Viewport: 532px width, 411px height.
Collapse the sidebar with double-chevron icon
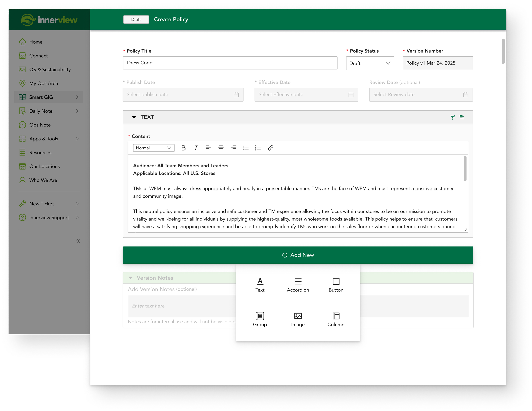tap(78, 241)
